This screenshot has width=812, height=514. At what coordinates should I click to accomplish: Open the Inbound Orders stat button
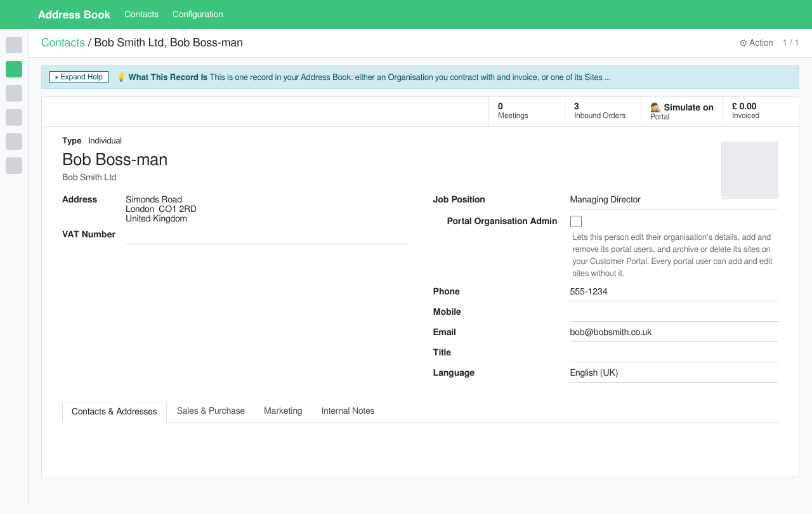tap(603, 111)
